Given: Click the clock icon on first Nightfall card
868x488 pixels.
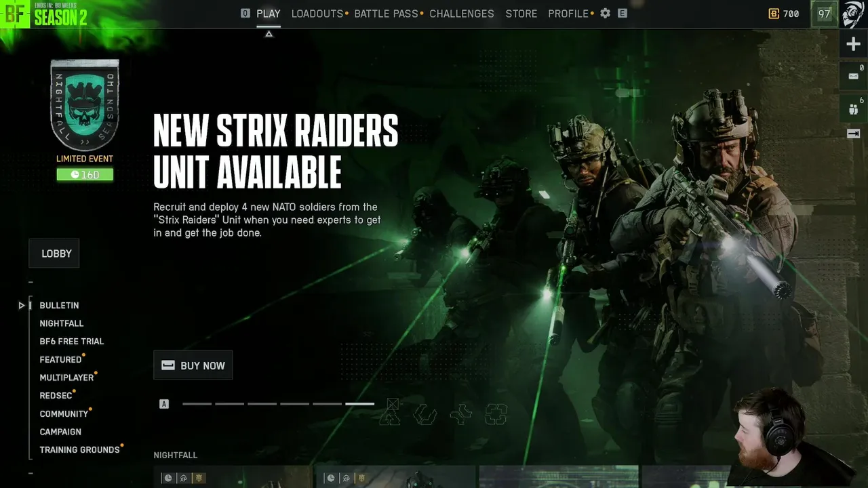Looking at the screenshot, I should 167,478.
